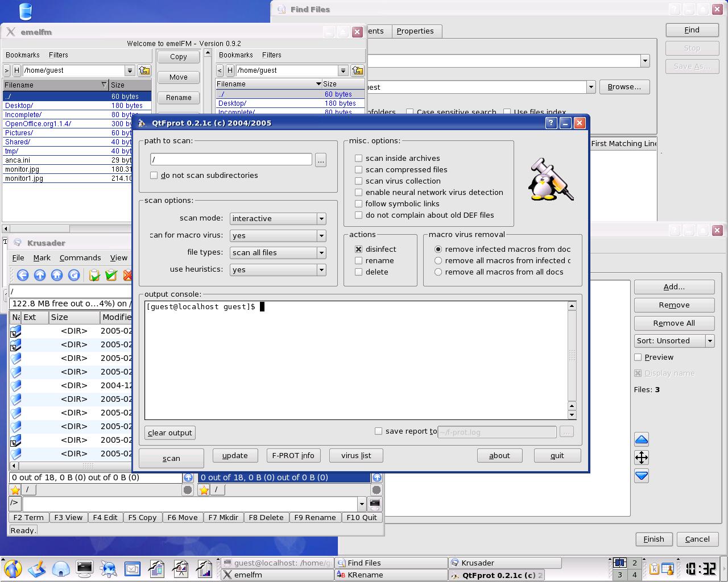728x582 pixels.
Task: Launch OpenOffice Calc from the taskbar
Action: tap(204, 568)
